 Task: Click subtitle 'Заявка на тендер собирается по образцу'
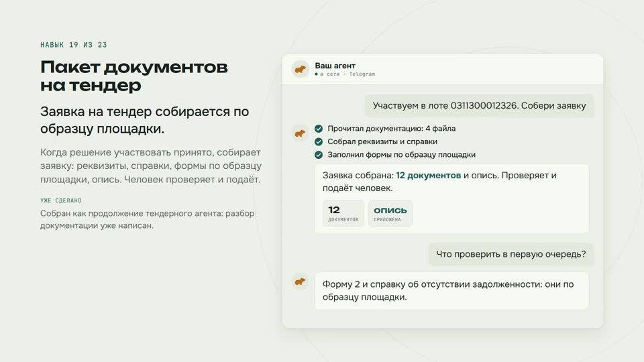click(x=145, y=120)
